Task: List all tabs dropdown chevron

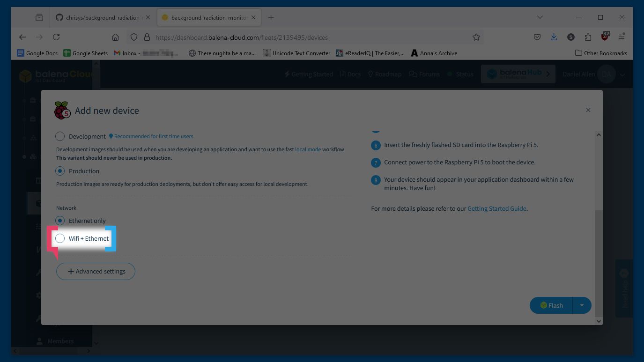Action: click(540, 17)
